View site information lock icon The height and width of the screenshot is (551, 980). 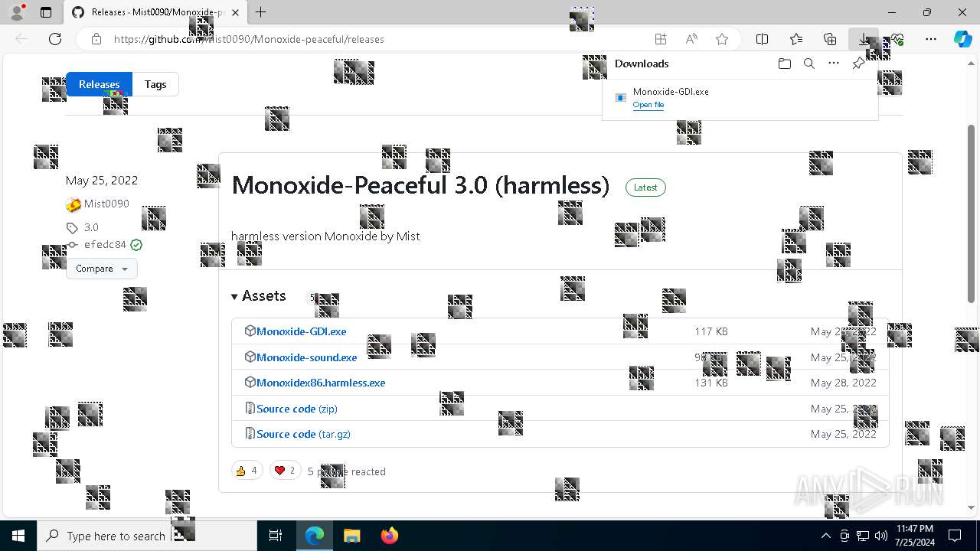click(x=96, y=39)
